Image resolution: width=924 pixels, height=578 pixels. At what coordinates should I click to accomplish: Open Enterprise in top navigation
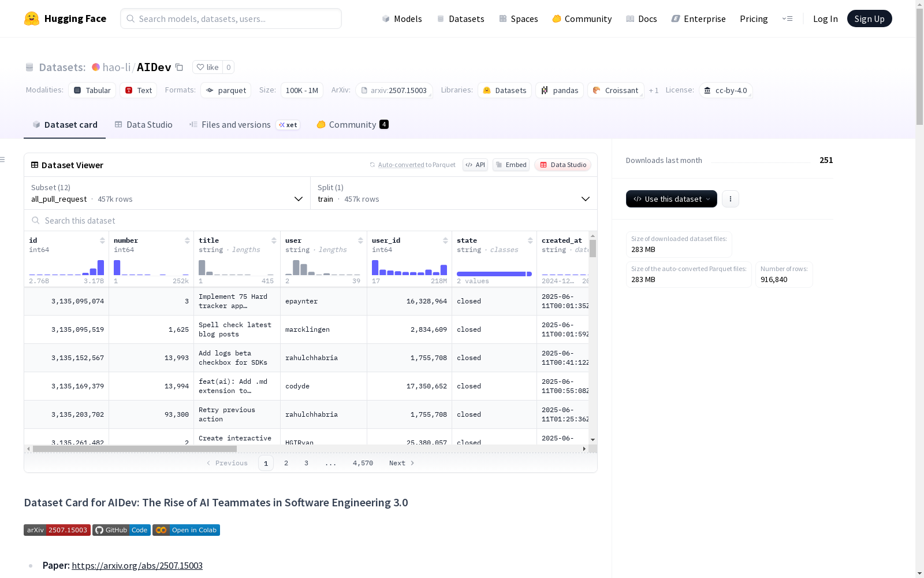pos(699,18)
